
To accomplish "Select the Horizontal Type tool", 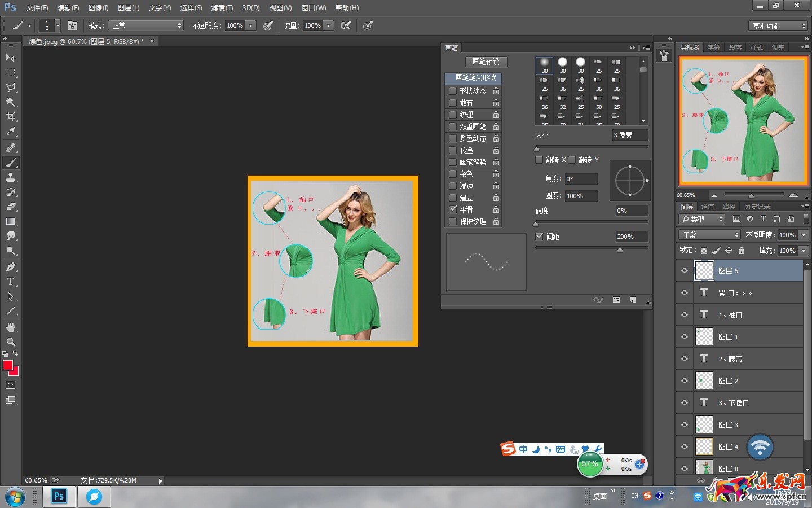I will [11, 282].
